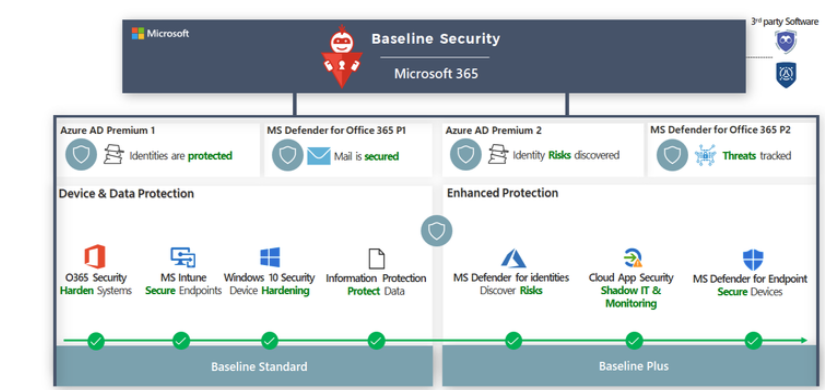Click the blue mail envelope icon
Screen dimensions: 834x390
[319, 156]
